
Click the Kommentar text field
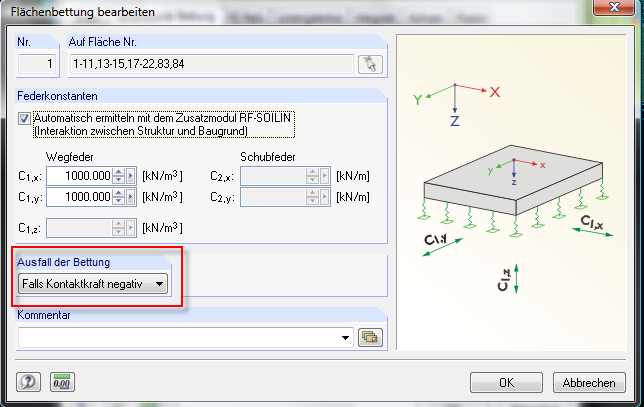179,338
